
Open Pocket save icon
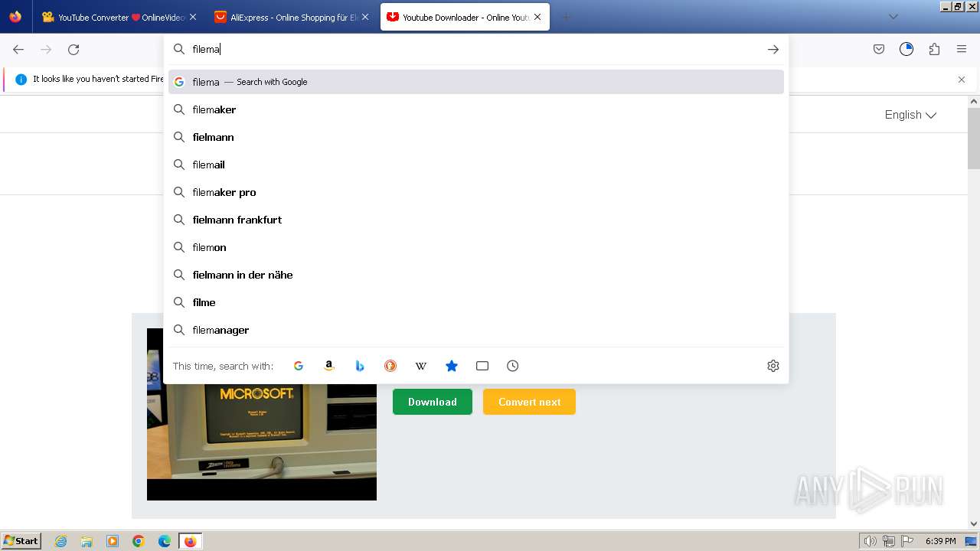pyautogui.click(x=879, y=49)
